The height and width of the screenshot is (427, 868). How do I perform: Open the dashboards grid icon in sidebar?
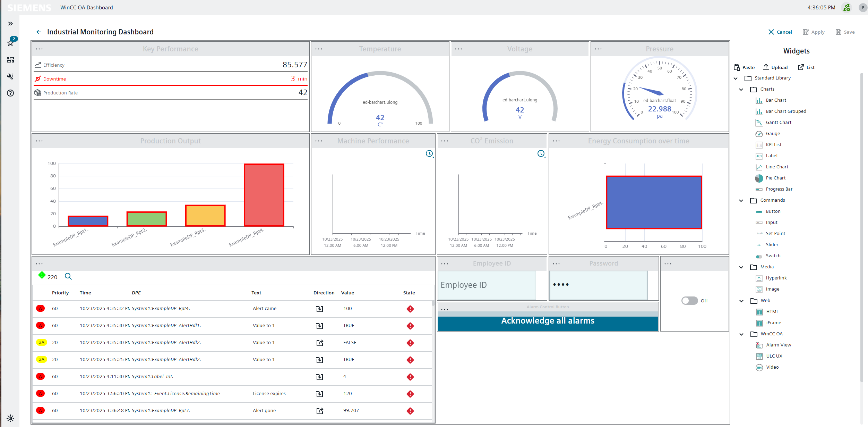point(10,60)
